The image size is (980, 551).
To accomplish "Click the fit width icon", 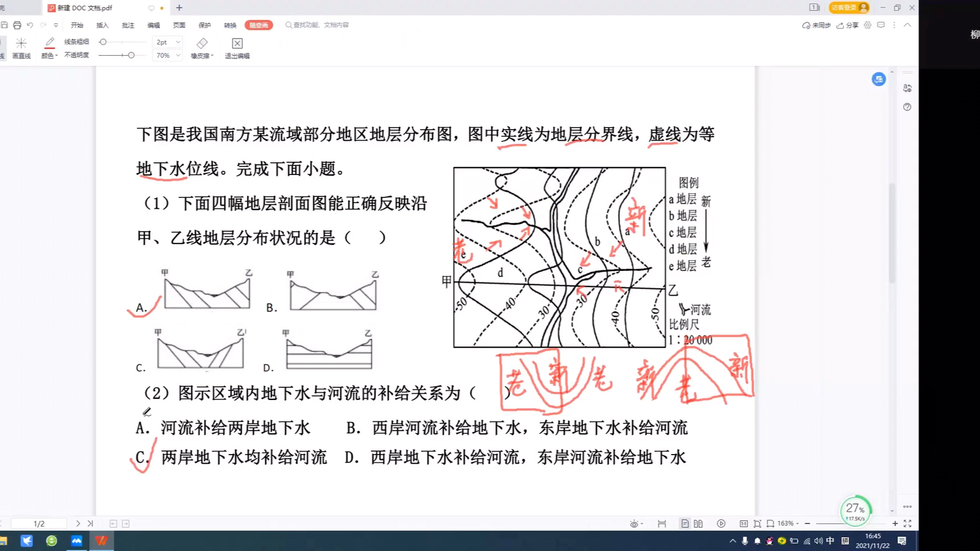I will [x=770, y=523].
